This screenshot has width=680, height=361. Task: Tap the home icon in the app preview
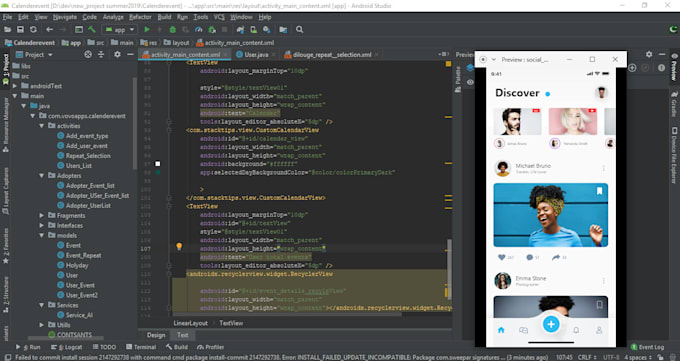click(x=501, y=330)
